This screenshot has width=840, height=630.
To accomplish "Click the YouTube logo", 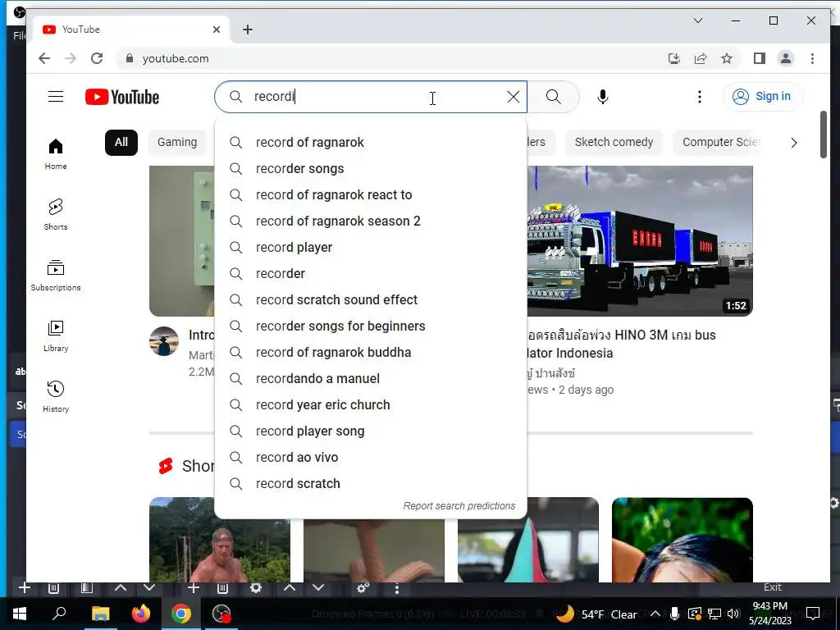I will coord(122,97).
